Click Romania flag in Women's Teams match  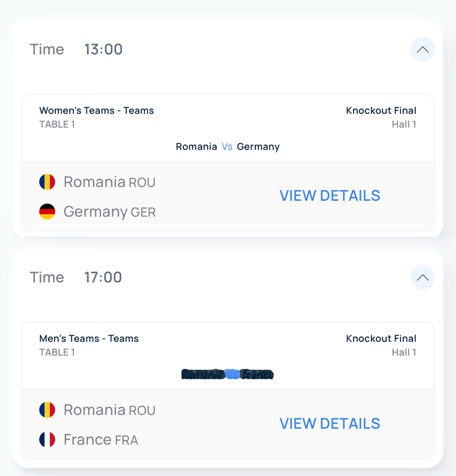[x=47, y=182]
